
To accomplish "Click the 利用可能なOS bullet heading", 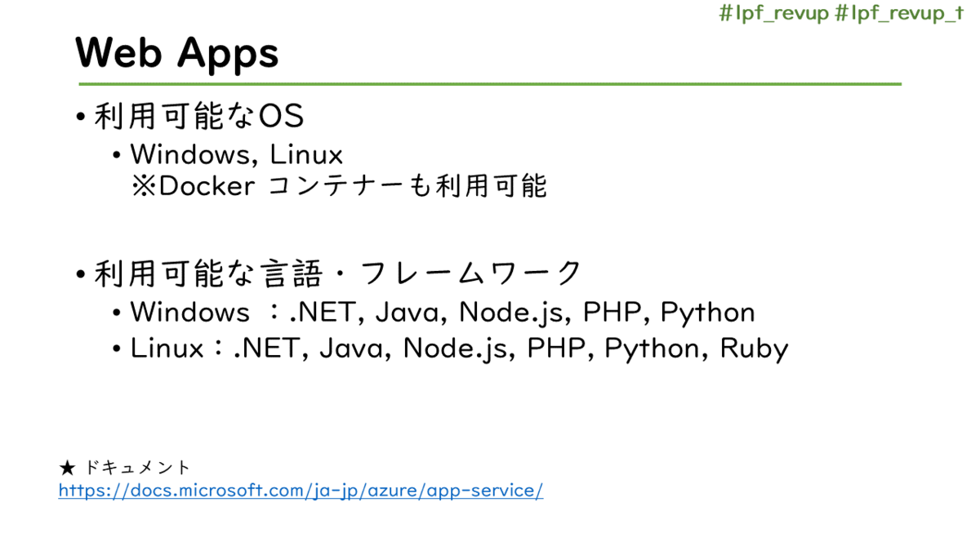I will pos(198,117).
